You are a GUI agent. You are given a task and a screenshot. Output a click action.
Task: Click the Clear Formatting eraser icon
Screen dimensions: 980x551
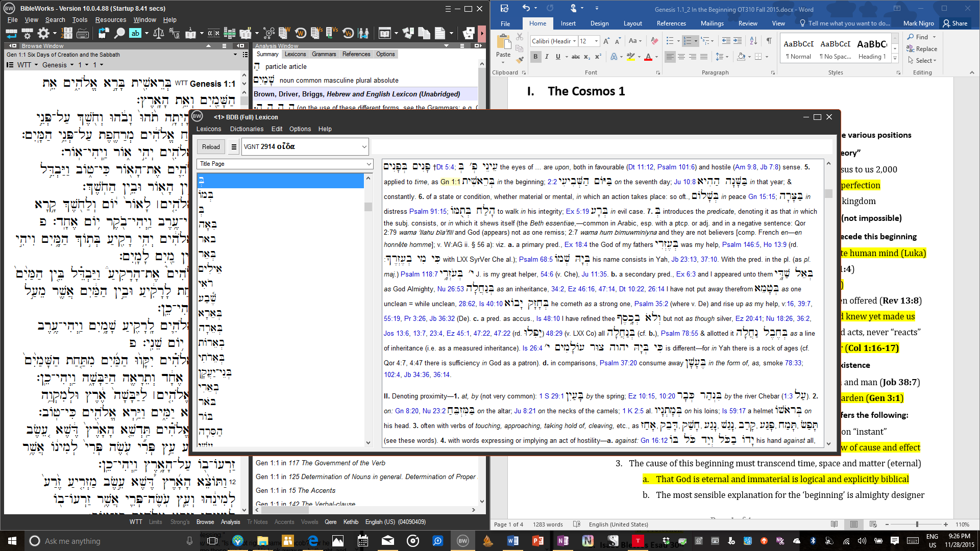654,41
